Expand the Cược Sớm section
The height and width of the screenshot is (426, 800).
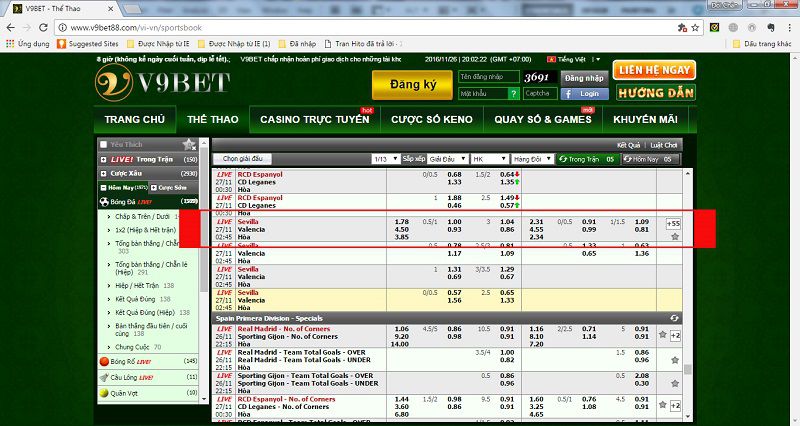point(154,188)
